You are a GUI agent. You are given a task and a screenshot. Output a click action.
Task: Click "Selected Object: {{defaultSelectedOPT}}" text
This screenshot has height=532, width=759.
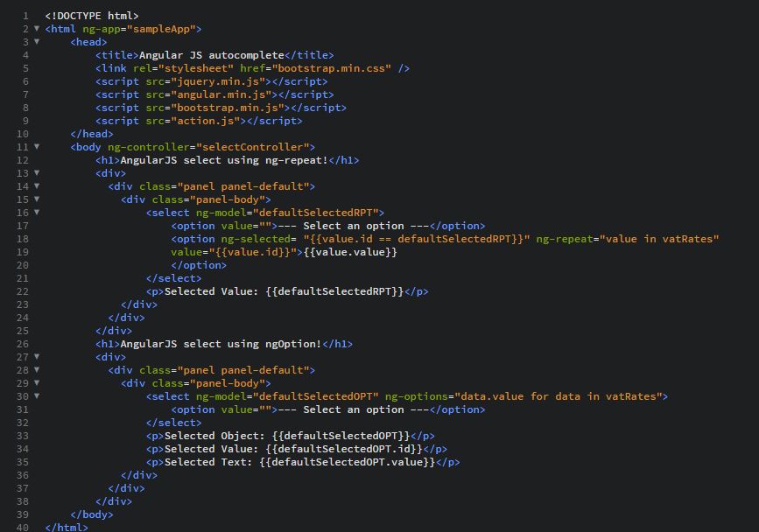(287, 436)
